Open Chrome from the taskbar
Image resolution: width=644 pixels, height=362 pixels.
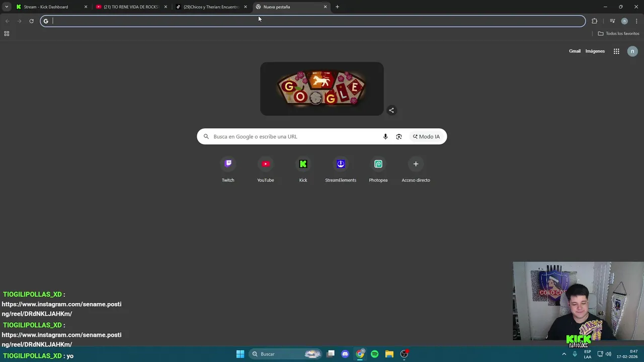point(360,354)
